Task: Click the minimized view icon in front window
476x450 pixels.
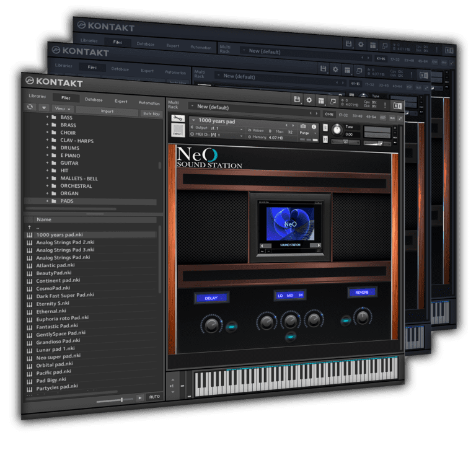Action: click(x=333, y=102)
